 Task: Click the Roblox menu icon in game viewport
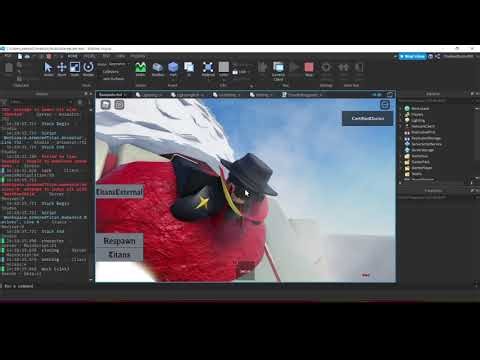click(106, 105)
